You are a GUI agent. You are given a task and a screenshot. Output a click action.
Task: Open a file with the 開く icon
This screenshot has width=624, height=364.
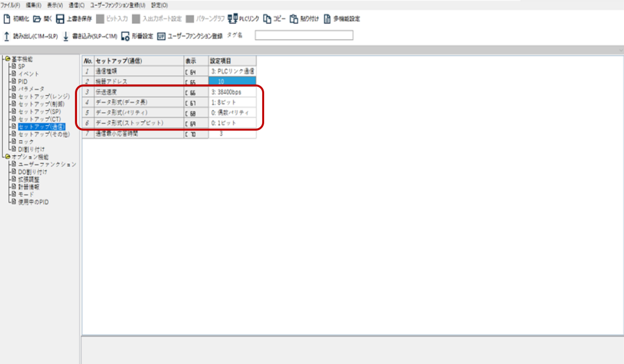tap(37, 19)
